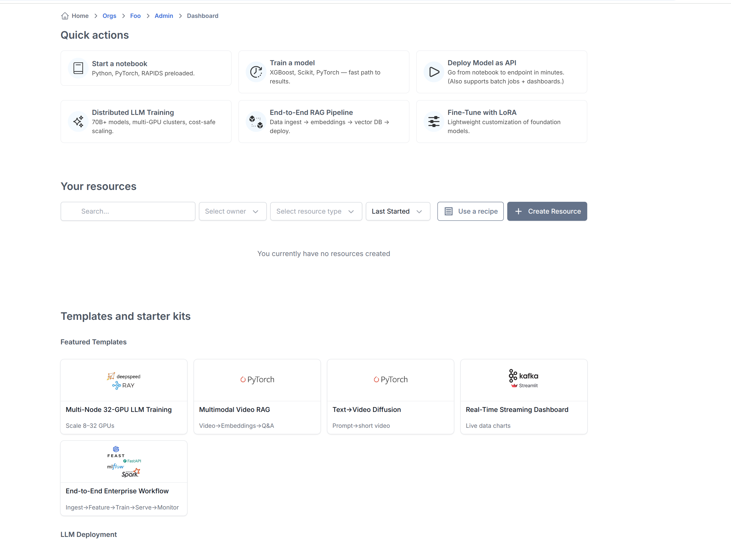Viewport: 731px width, 560px height.
Task: Click the cubes icon for End-to-End RAG Pipeline
Action: point(256,122)
